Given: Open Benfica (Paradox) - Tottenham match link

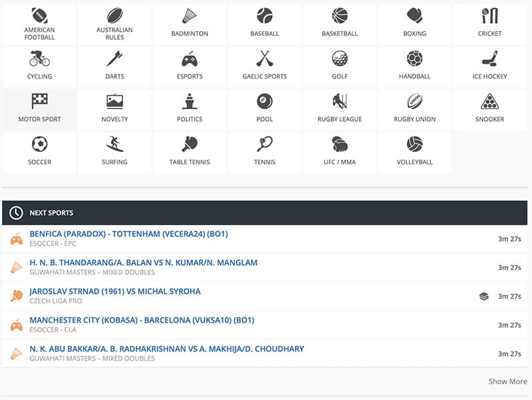Looking at the screenshot, I should click(x=128, y=234).
